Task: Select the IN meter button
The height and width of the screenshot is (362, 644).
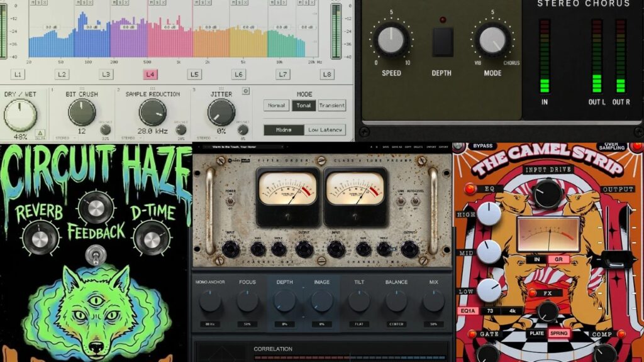Action: 537,260
